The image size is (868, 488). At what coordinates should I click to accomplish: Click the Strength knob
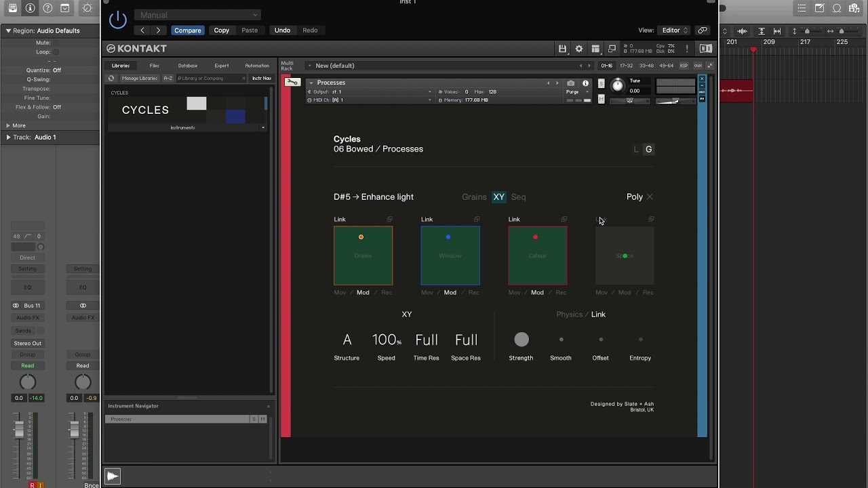tap(521, 340)
